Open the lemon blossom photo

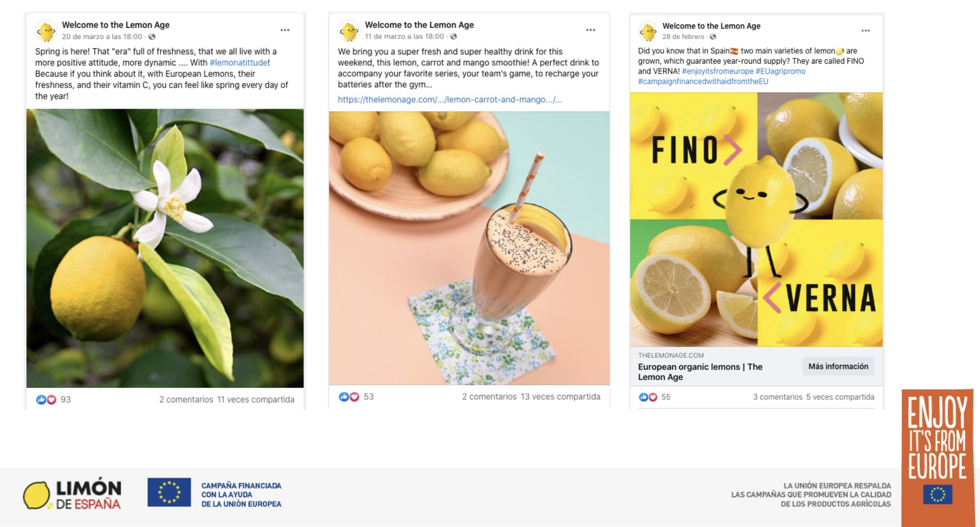[x=165, y=248]
